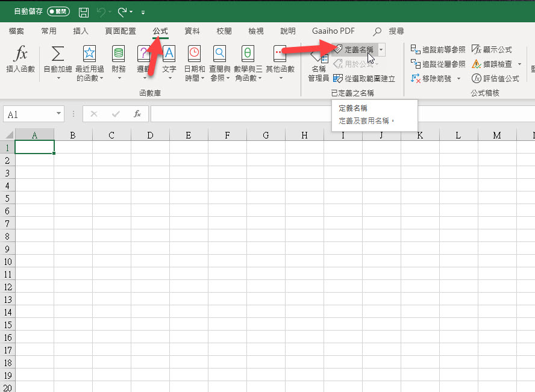Image resolution: width=535 pixels, height=392 pixels.
Task: Expand the Define Name dropdown arrow
Action: (381, 50)
